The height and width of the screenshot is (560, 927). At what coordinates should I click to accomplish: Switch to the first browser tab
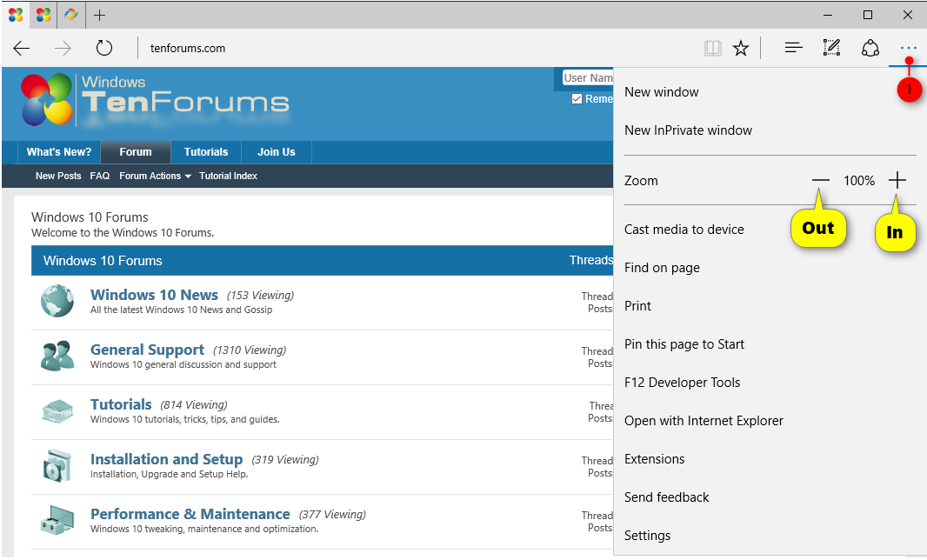16,15
